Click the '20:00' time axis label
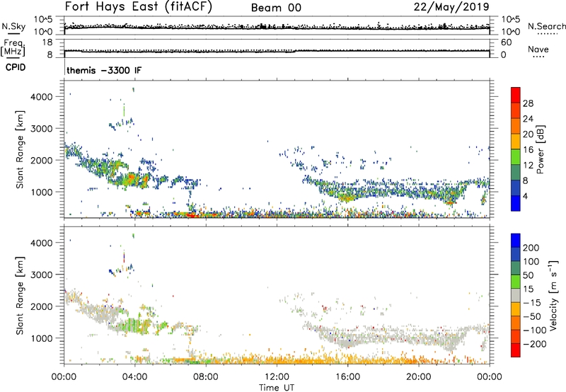 point(418,377)
